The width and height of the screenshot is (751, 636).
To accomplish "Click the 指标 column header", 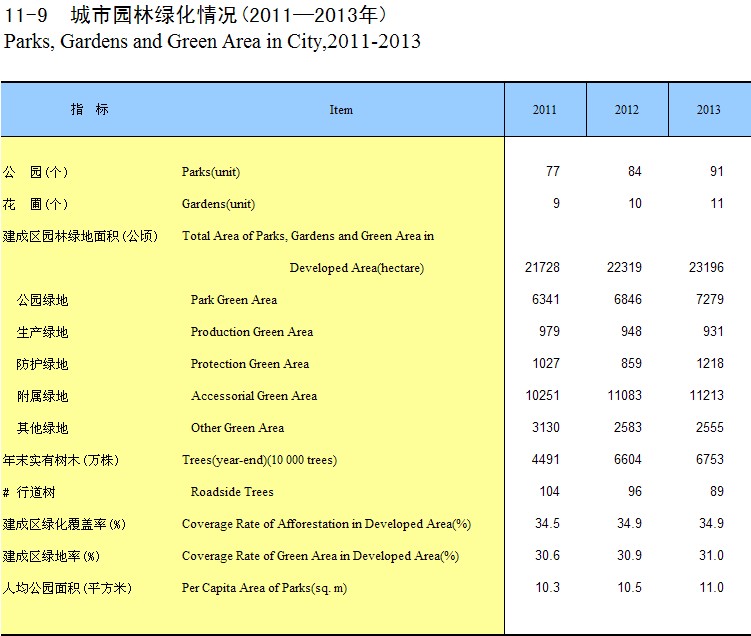I will (89, 110).
